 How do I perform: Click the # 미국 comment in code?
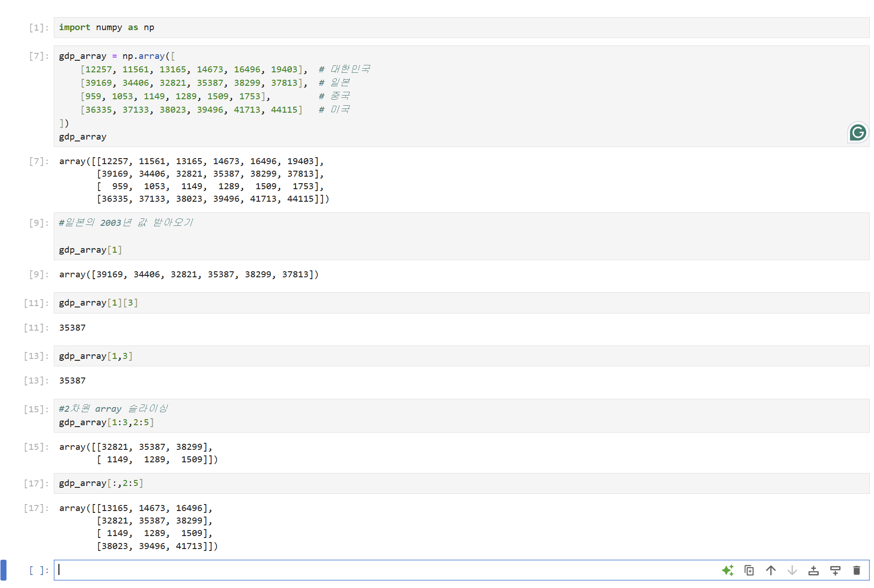point(334,109)
